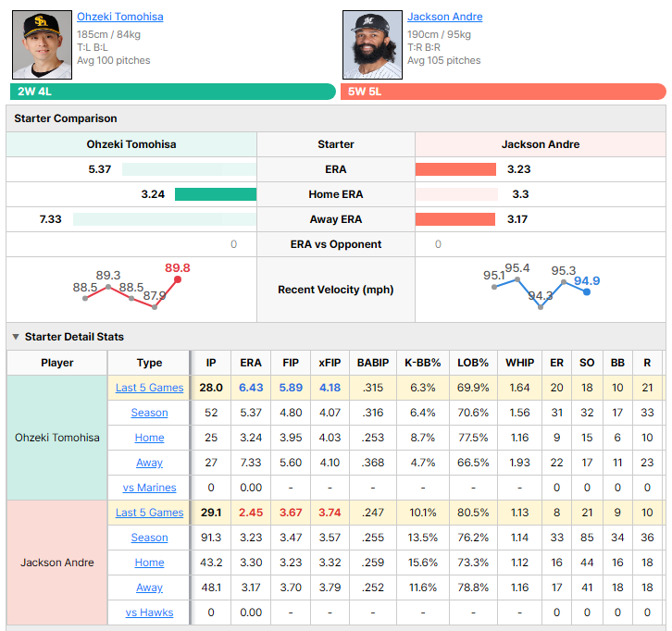
Task: Click the 87.9 low point on Ohzeki's chart
Action: (x=155, y=307)
